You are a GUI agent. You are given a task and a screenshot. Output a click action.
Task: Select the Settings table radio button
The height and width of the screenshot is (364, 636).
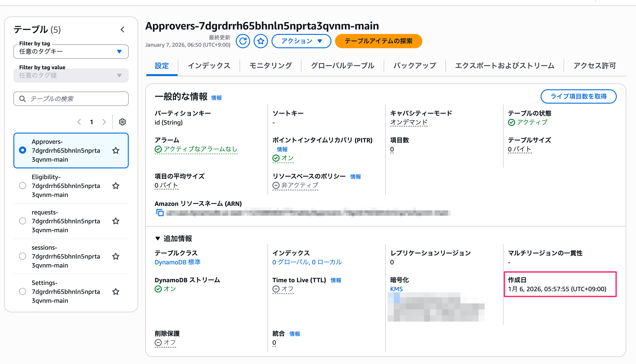point(23,291)
